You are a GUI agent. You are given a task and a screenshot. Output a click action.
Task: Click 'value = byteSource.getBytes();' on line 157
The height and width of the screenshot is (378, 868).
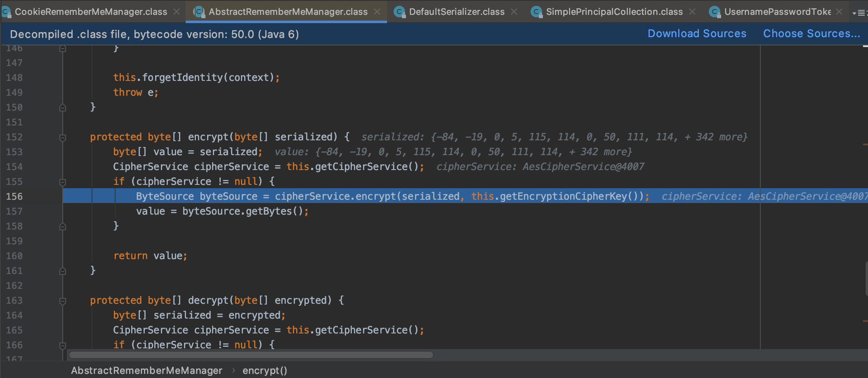222,211
